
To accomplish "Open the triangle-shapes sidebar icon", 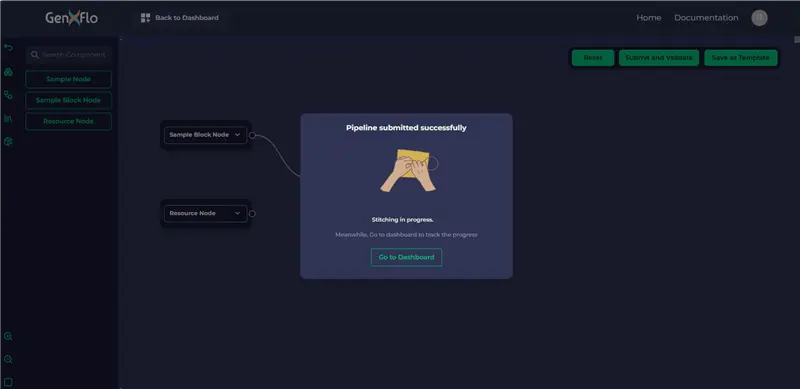I will (x=8, y=72).
